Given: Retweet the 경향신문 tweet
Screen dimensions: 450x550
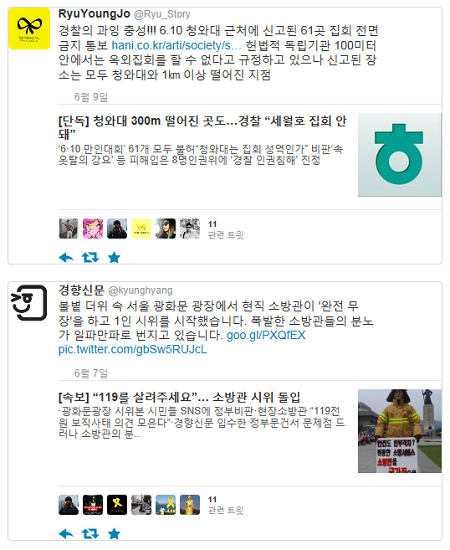Looking at the screenshot, I should coord(90,534).
